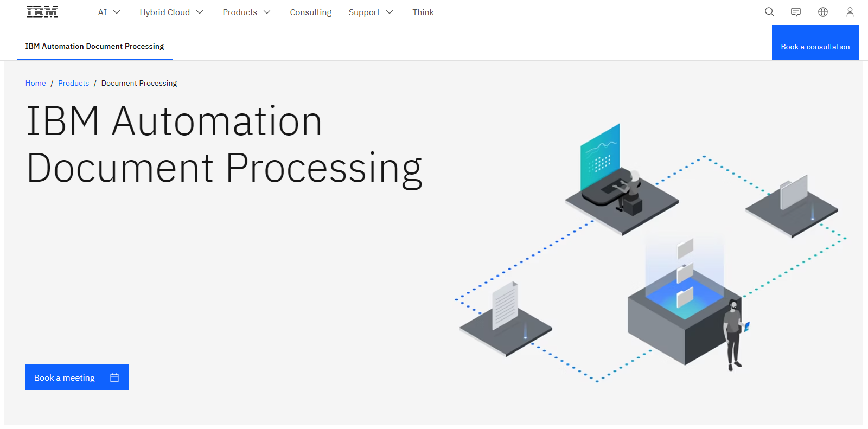Go to Home breadcrumb link
Screen dimensions: 868x429
(36, 83)
